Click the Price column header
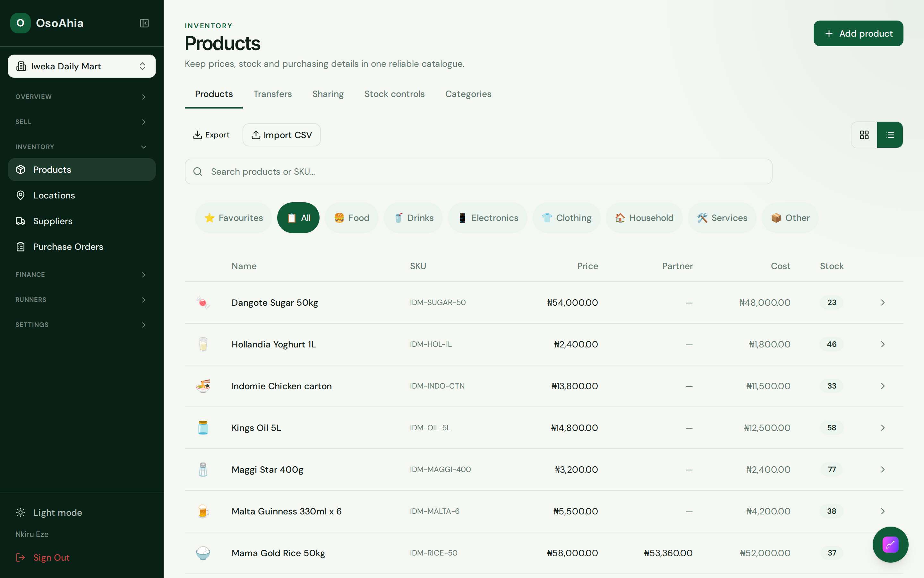This screenshot has width=924, height=578. [587, 266]
